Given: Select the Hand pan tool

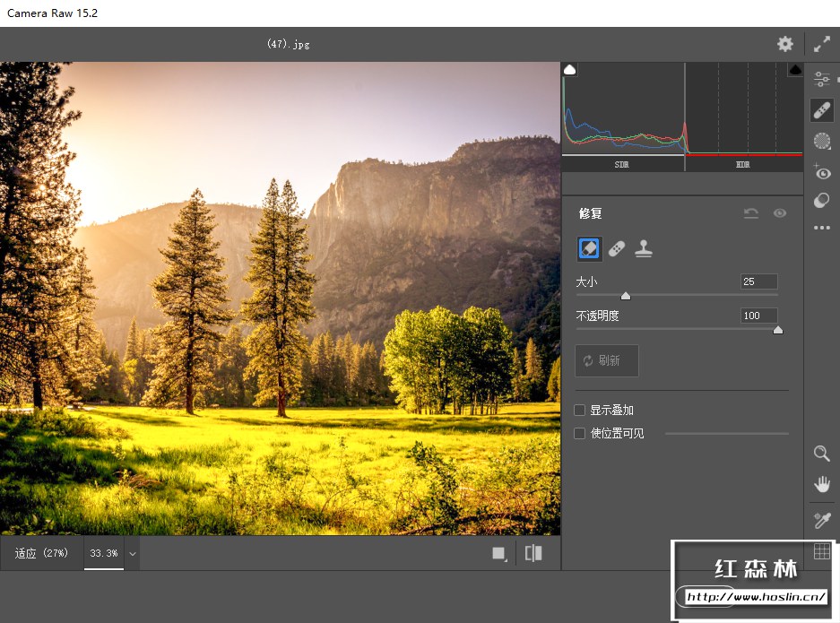Looking at the screenshot, I should pos(822,484).
